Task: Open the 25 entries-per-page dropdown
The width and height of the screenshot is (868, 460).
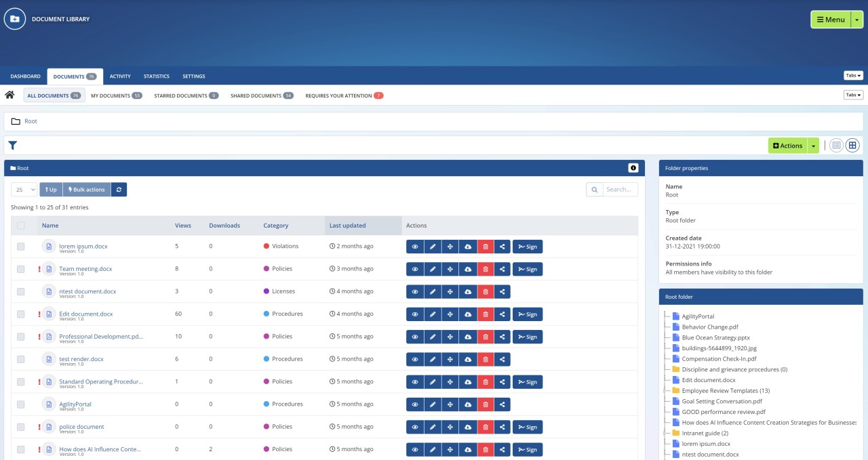Action: (x=24, y=190)
